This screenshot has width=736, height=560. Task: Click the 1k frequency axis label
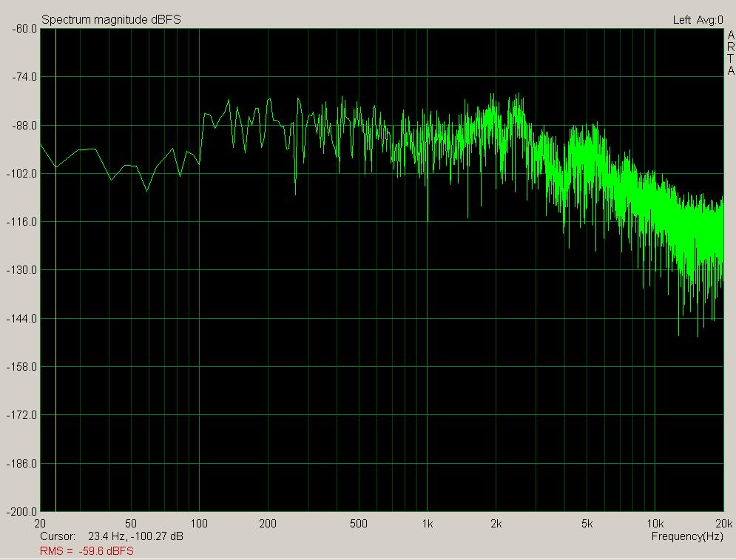click(x=428, y=524)
